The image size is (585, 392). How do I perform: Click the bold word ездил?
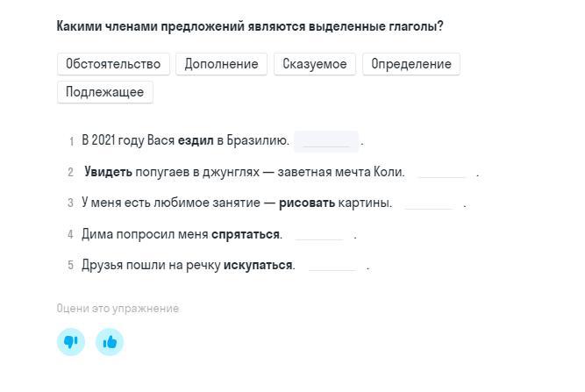[x=196, y=140]
